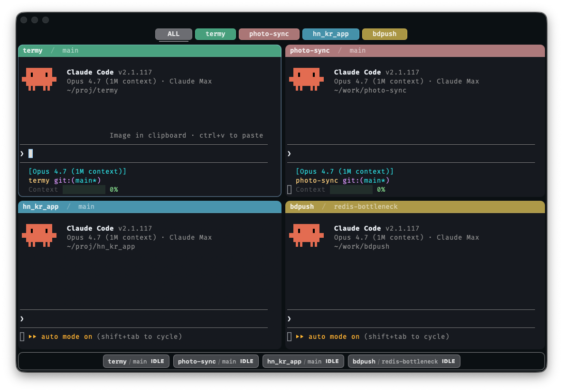Switch to the ALL filter tab
The height and width of the screenshot is (392, 563).
(x=173, y=34)
